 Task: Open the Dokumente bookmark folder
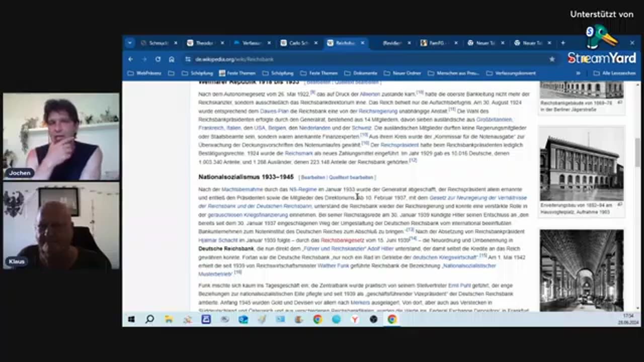click(x=361, y=73)
